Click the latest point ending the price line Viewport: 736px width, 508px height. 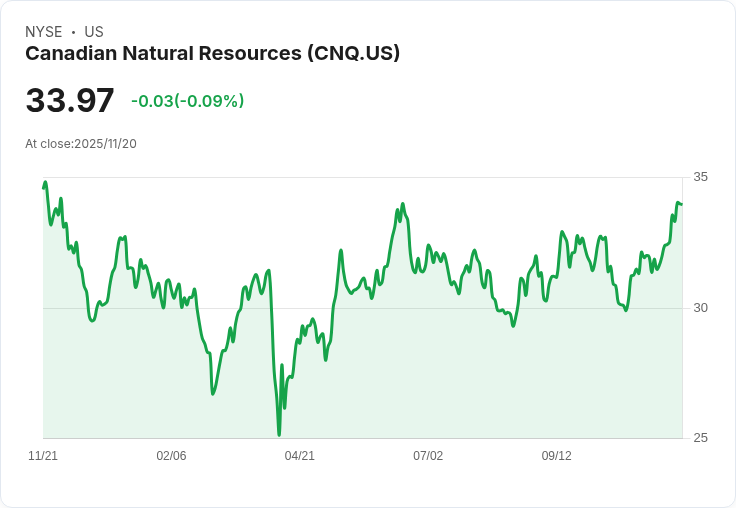681,204
